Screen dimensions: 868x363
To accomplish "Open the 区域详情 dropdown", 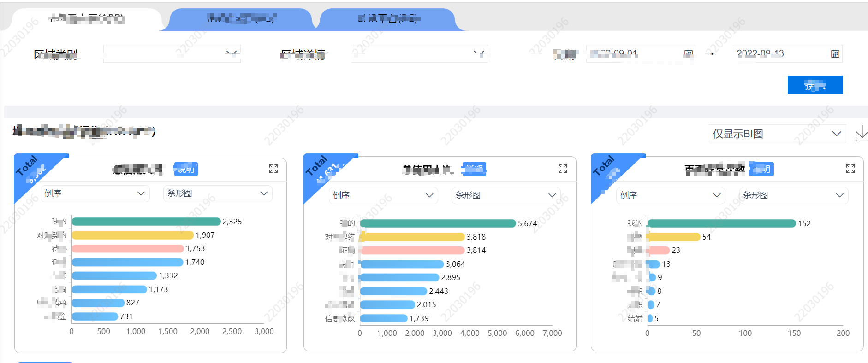I will pyautogui.click(x=419, y=54).
